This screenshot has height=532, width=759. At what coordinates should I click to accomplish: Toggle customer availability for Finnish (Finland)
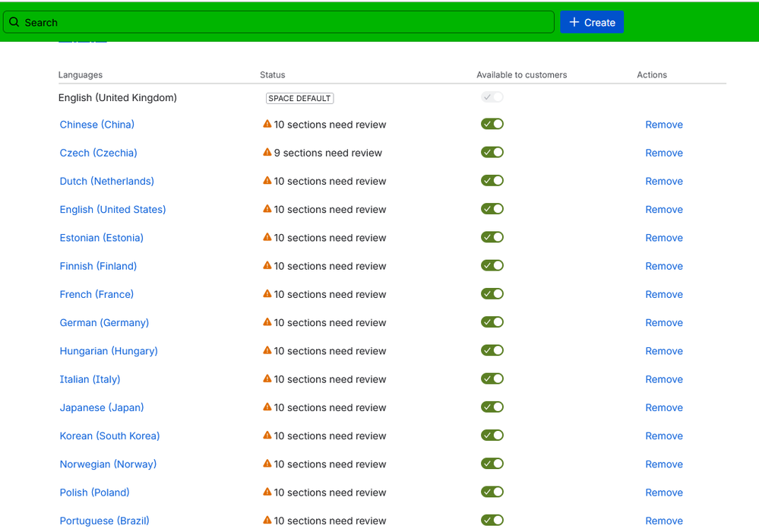pos(492,266)
